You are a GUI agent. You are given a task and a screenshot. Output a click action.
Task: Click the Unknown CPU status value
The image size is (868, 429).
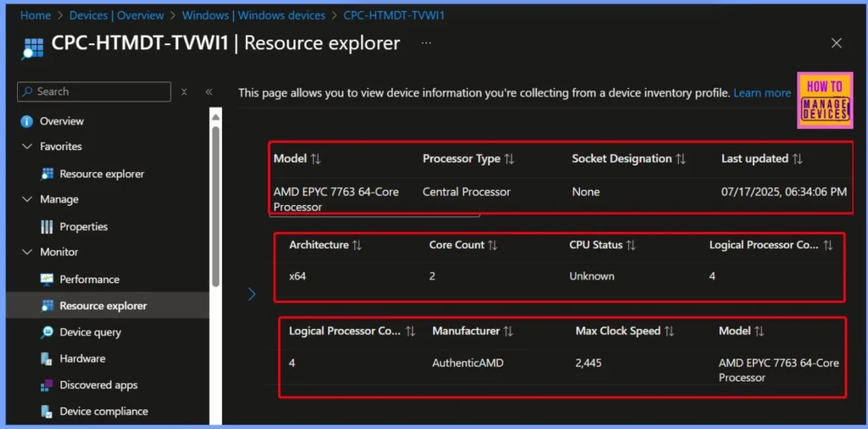pos(591,276)
